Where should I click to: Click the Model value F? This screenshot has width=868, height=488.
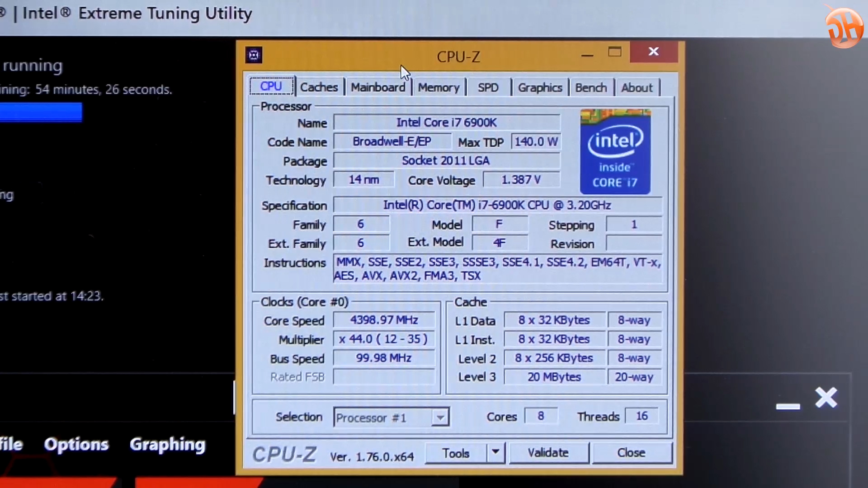[x=500, y=224]
